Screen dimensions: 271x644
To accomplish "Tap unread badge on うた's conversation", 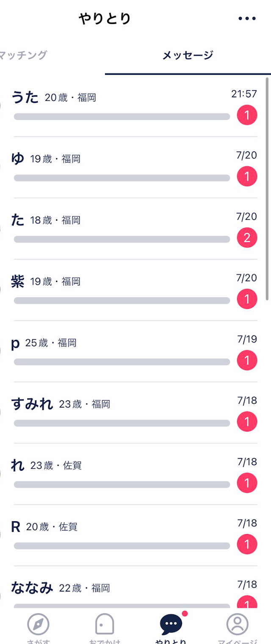I will click(247, 115).
